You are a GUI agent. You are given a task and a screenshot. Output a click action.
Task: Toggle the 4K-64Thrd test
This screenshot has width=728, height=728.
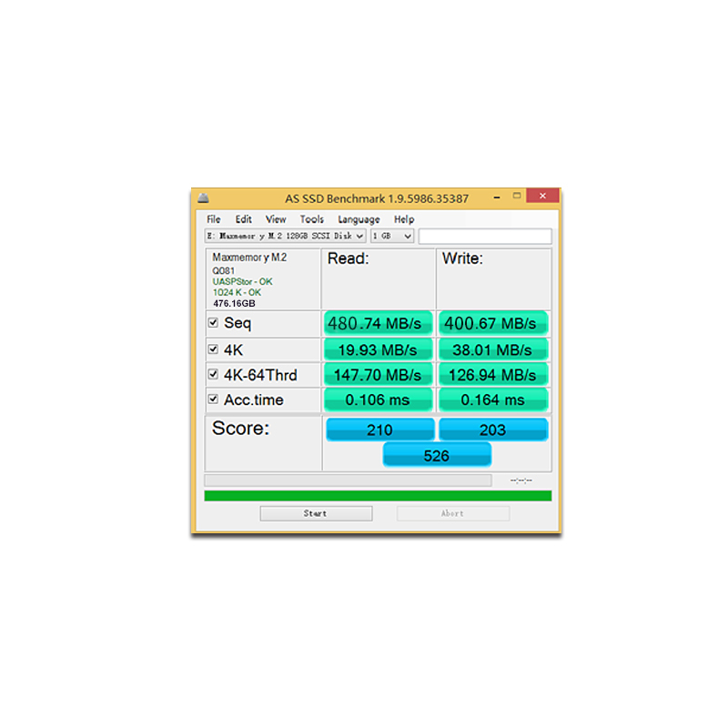coord(213,374)
